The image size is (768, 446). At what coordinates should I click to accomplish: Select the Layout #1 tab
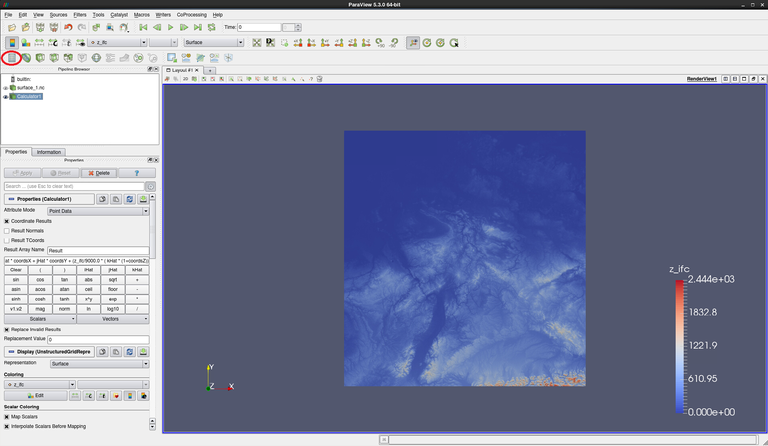[x=182, y=70]
